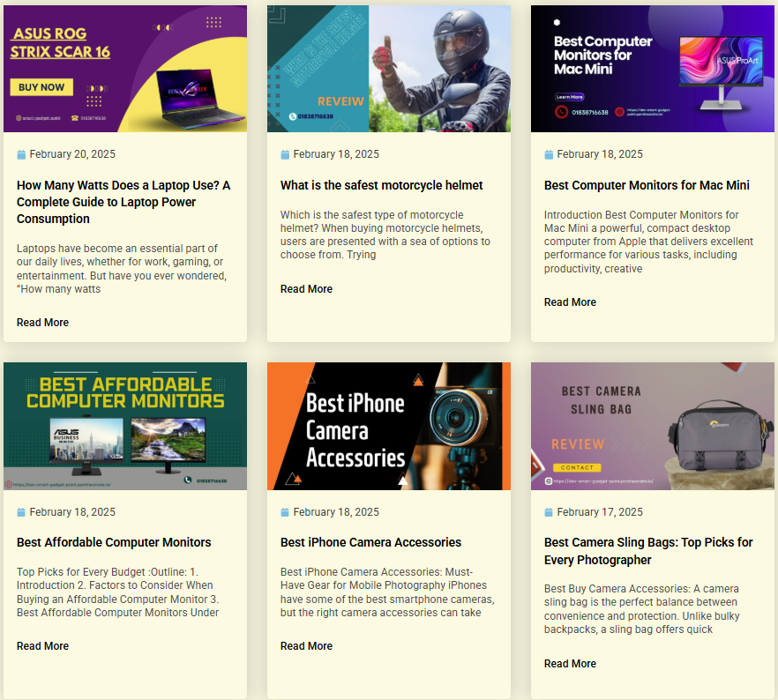Screen dimensions: 778x700
Task: Click the February 18, 2025 date on the iPhone accessories post
Action: (336, 512)
